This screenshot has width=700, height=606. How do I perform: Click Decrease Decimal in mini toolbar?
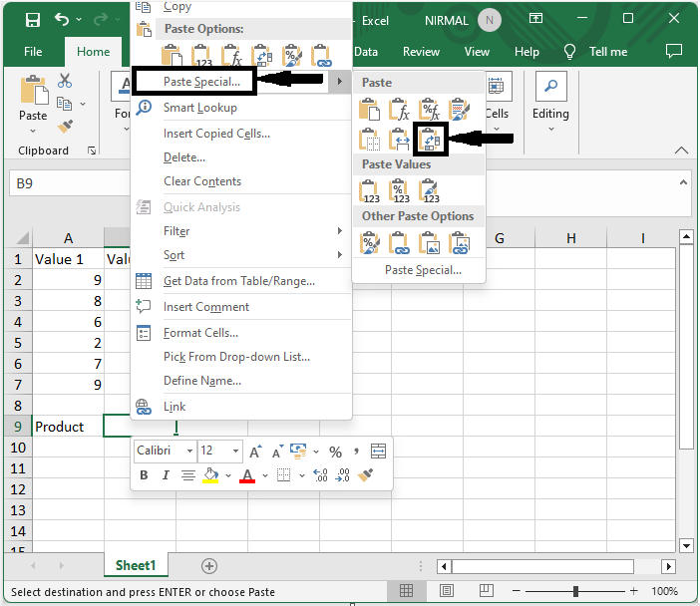pos(342,475)
